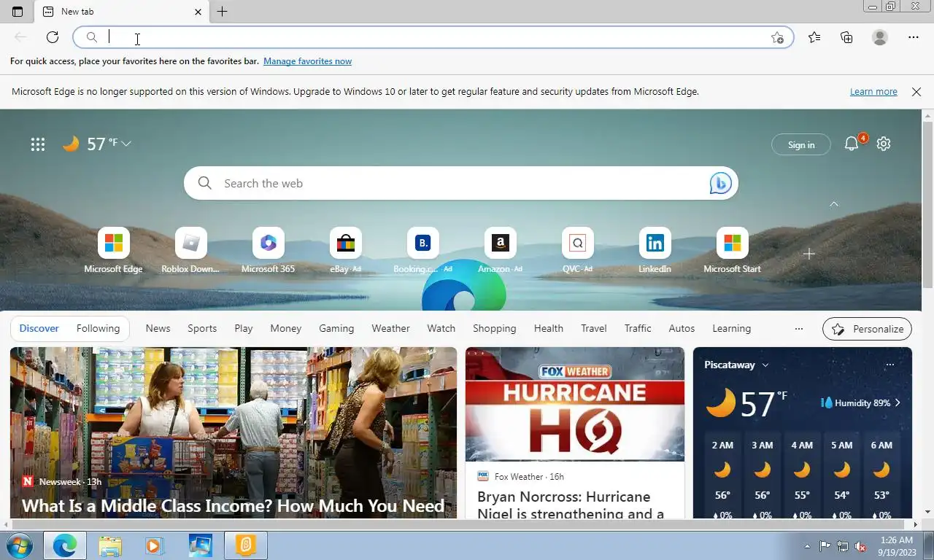
Task: Open the Weather category
Action: click(x=390, y=328)
